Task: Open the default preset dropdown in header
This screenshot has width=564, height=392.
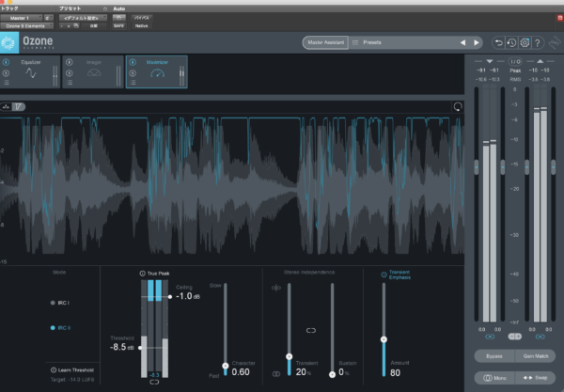Action: (x=84, y=18)
